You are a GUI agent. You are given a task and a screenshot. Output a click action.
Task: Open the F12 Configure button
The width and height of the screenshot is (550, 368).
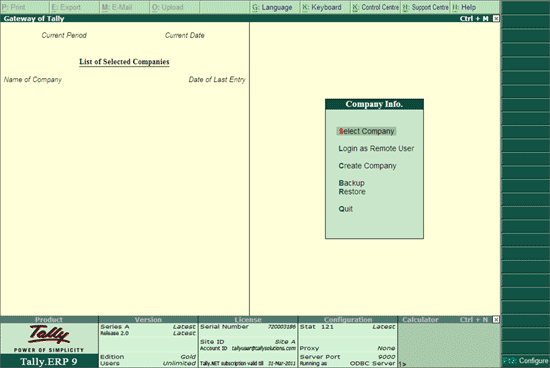click(525, 361)
